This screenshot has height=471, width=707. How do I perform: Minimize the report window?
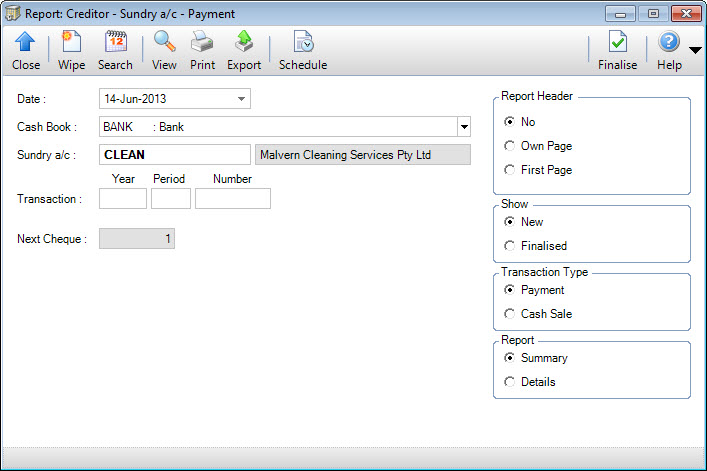[620, 14]
